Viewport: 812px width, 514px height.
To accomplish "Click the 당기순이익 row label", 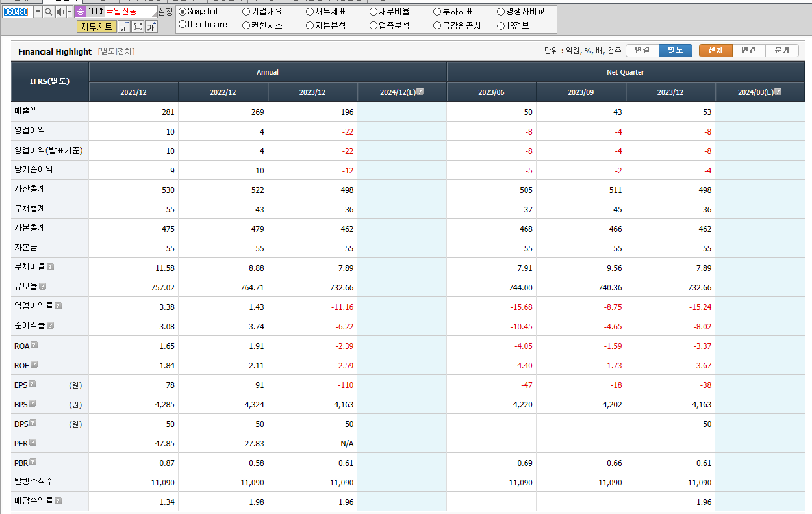I will pyautogui.click(x=33, y=169).
